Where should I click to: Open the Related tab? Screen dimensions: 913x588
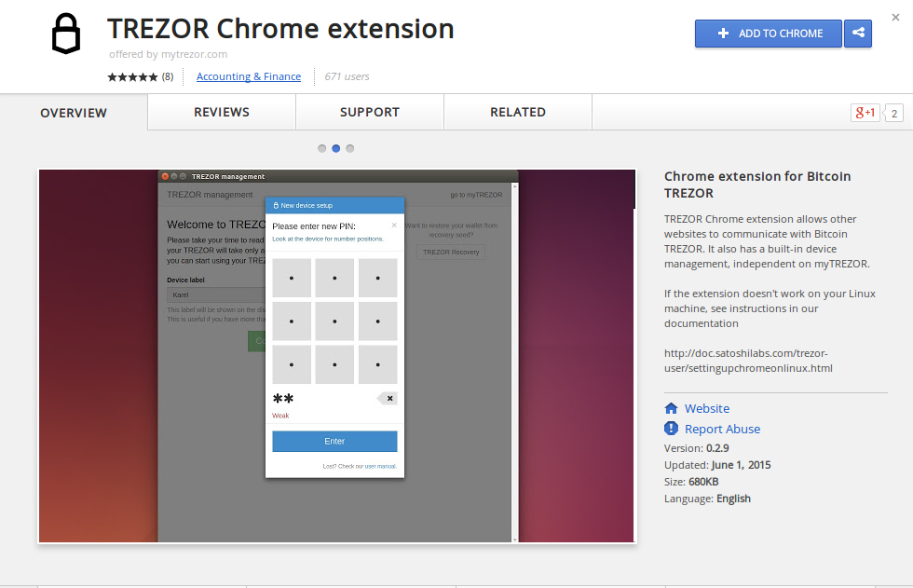[x=518, y=113]
